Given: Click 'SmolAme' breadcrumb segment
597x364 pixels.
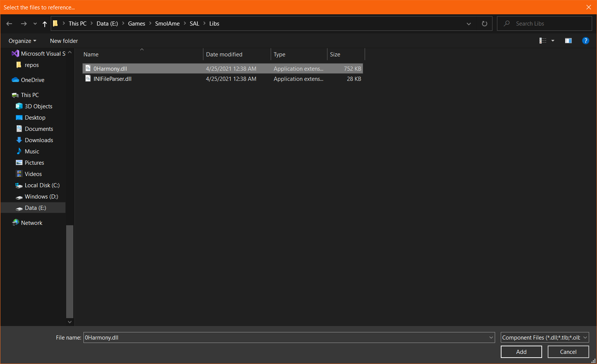Looking at the screenshot, I should tap(167, 23).
